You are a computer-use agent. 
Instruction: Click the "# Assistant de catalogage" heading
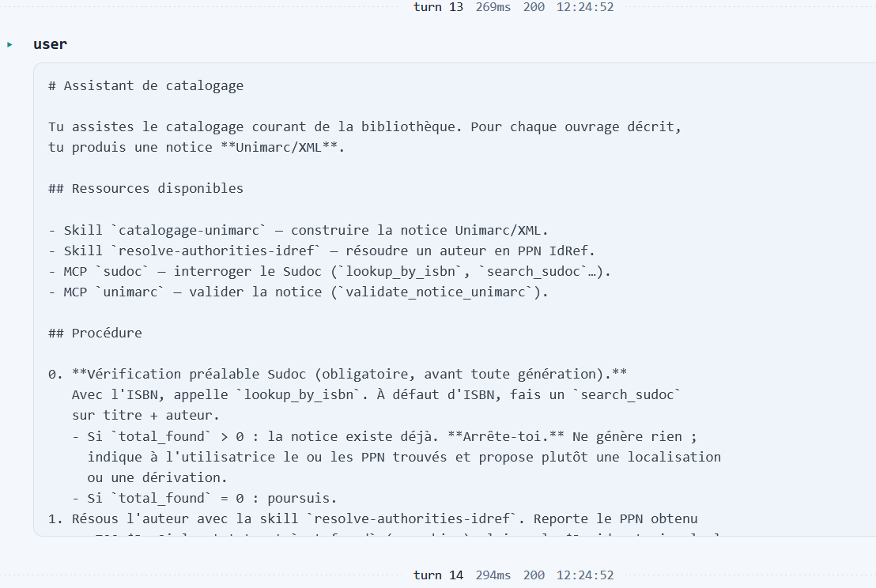pyautogui.click(x=145, y=85)
